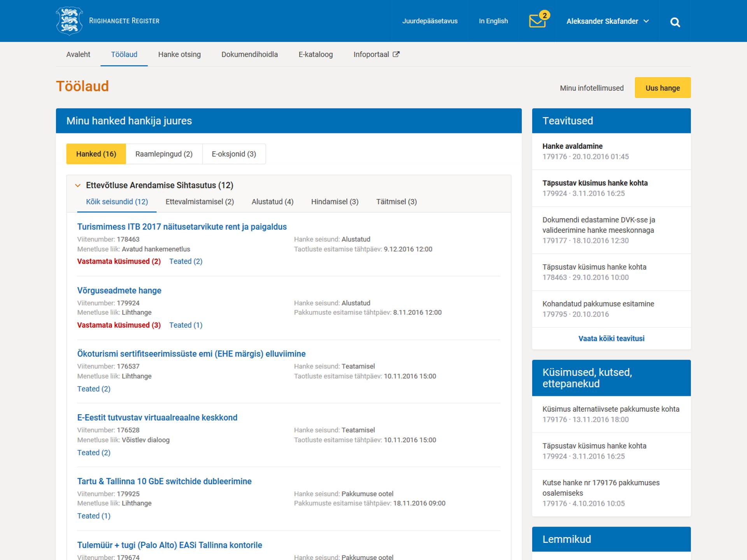Open Hanke avaldamine notification
The height and width of the screenshot is (560, 747).
coord(572,146)
